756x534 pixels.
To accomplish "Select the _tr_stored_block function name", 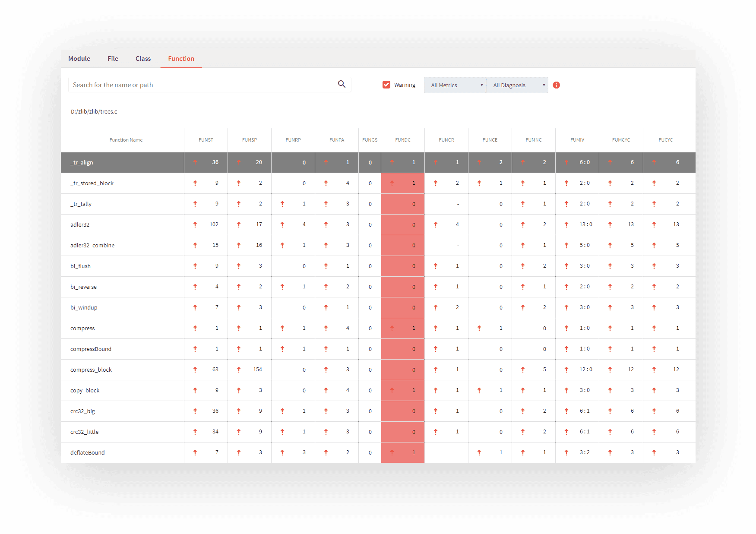I will 92,183.
